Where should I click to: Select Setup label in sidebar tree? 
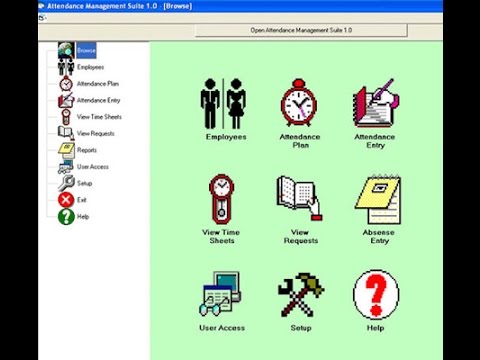(85, 183)
